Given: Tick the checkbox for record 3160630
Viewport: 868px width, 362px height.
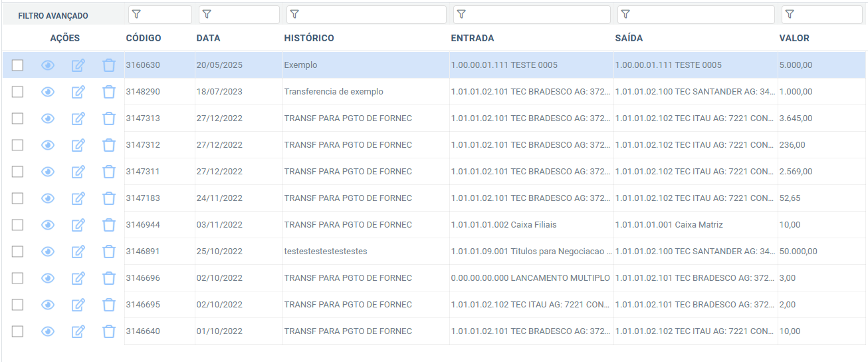Looking at the screenshot, I should pyautogui.click(x=17, y=65).
